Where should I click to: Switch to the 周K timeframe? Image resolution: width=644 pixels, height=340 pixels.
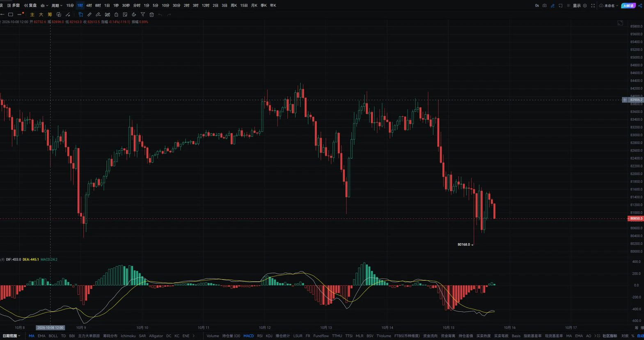[x=234, y=5]
